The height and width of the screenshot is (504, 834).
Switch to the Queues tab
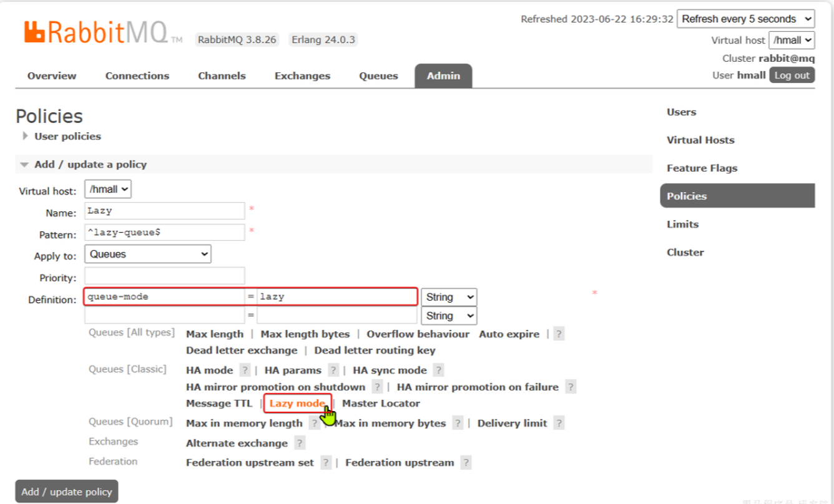click(x=378, y=76)
